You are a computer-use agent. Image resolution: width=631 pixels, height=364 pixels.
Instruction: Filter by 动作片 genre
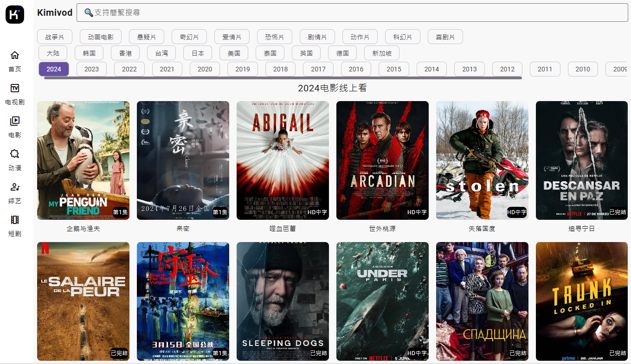(x=360, y=37)
